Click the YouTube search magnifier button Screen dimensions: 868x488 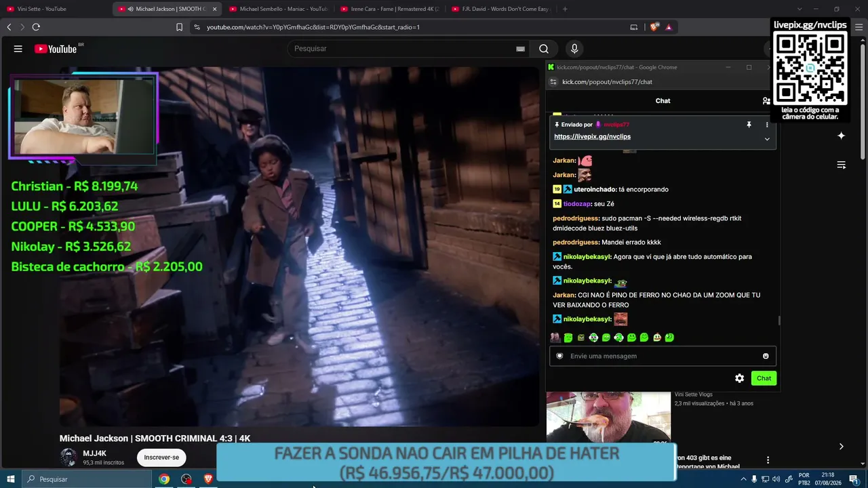click(x=544, y=49)
